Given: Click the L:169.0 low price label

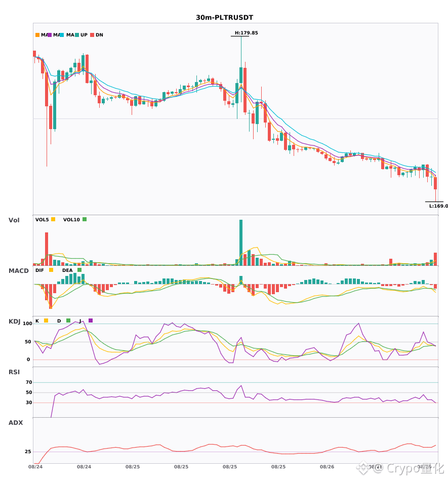Looking at the screenshot, I should tap(438, 206).
